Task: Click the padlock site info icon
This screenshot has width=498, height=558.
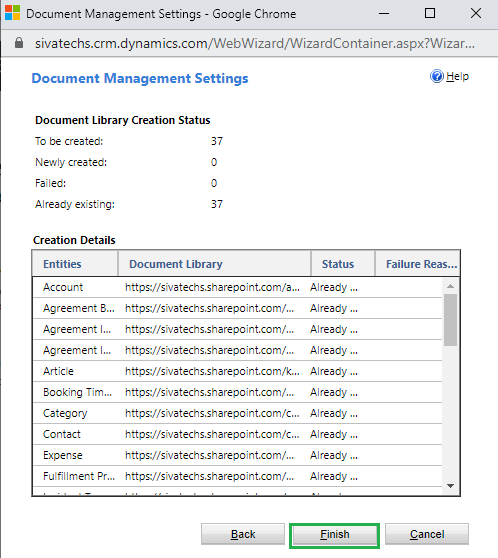Action: coord(19,43)
